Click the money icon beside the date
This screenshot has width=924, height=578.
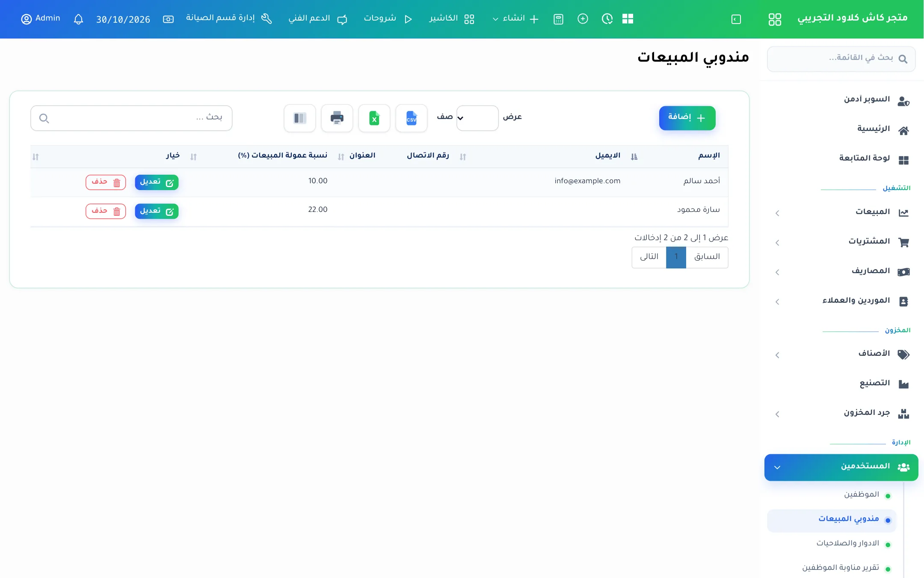tap(168, 19)
